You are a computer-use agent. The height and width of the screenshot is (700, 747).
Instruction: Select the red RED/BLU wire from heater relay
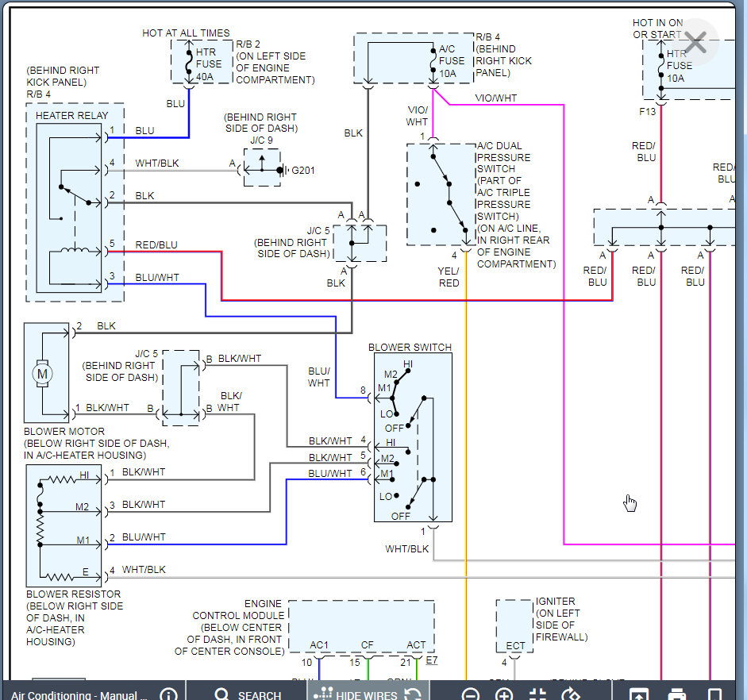[397, 300]
